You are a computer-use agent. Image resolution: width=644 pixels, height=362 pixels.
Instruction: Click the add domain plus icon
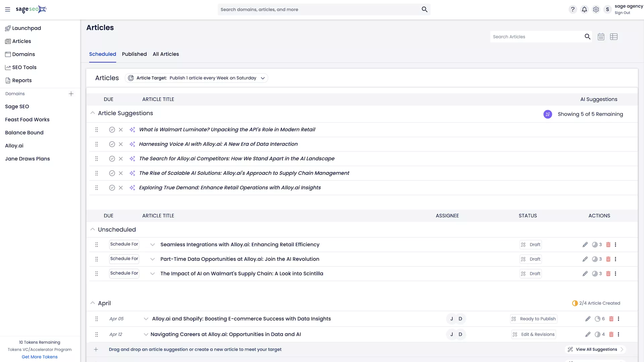[x=71, y=94]
